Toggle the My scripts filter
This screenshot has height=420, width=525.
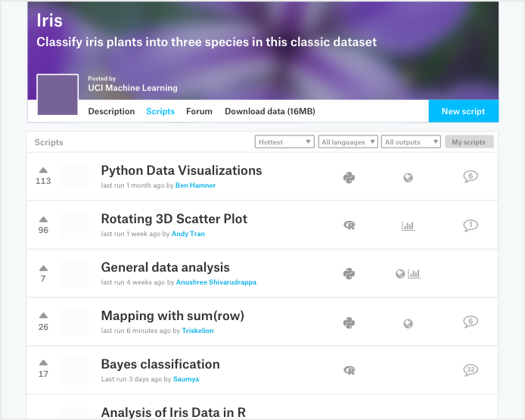click(469, 142)
